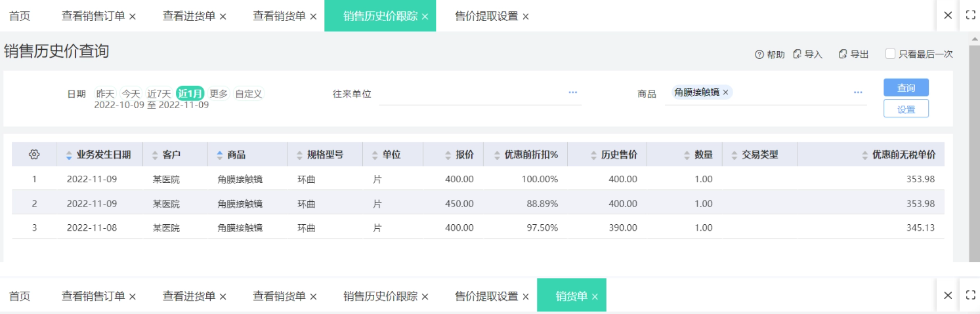Enable the 只看最后一次 checkbox
The height and width of the screenshot is (314, 980).
(x=890, y=54)
